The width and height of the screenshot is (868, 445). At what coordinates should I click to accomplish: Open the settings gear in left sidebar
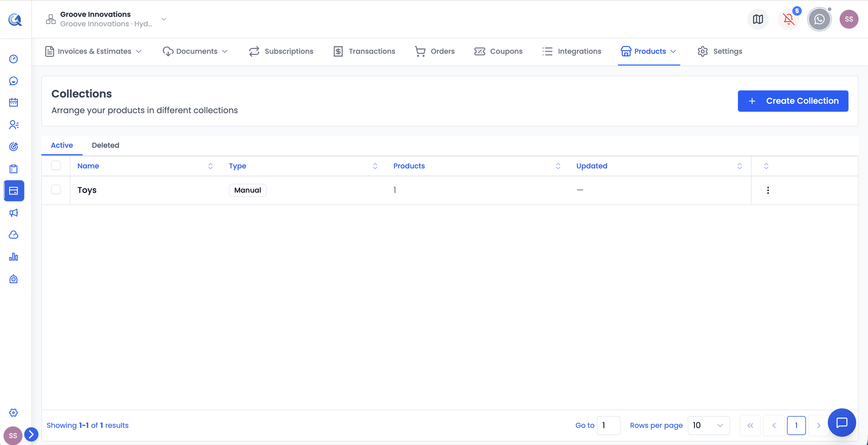point(14,413)
